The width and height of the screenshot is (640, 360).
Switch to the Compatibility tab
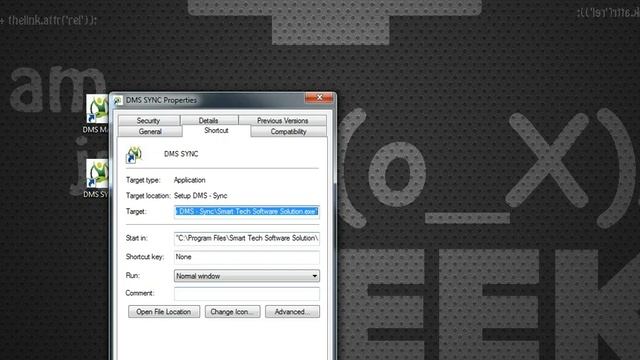click(x=288, y=131)
